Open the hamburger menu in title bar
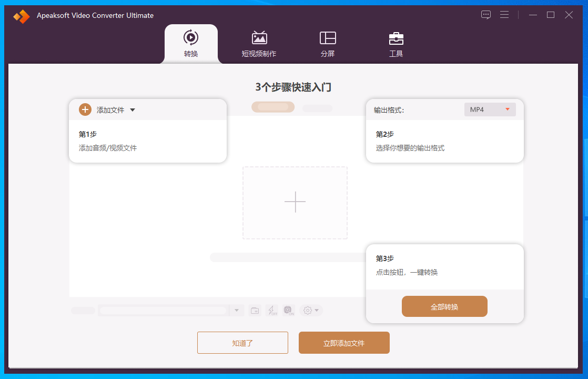Screen dimensions: 588x379 pos(504,15)
